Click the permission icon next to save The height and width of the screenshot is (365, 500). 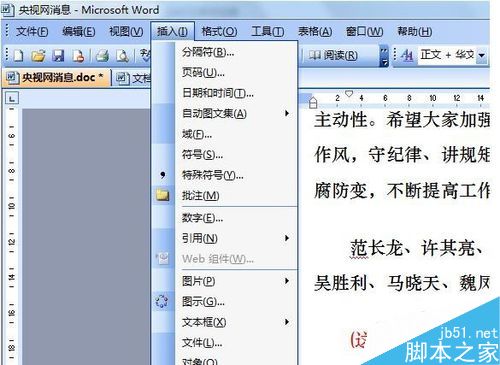pyautogui.click(x=78, y=56)
